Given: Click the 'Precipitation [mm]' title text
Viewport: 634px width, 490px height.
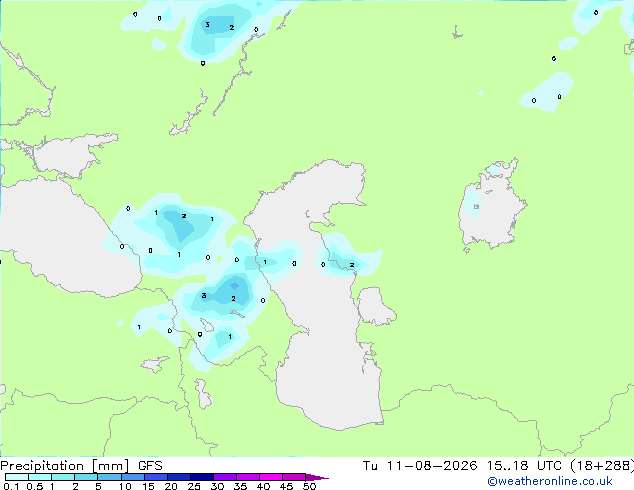Looking at the screenshot, I should [64, 466].
